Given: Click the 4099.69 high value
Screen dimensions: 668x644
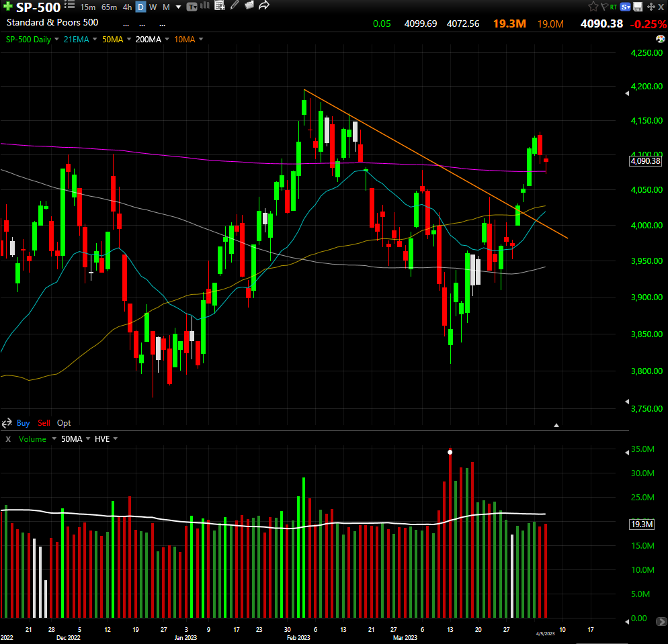Looking at the screenshot, I should point(421,24).
